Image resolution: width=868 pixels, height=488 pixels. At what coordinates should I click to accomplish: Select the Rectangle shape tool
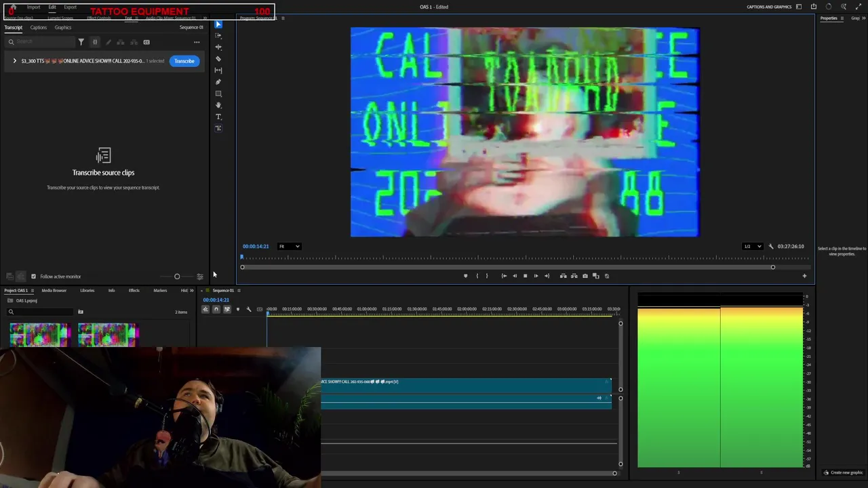tap(218, 94)
